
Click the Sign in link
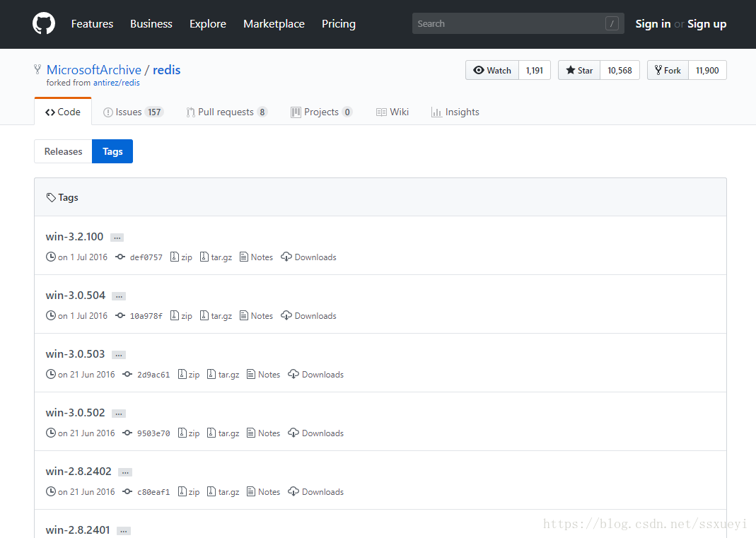tap(653, 23)
